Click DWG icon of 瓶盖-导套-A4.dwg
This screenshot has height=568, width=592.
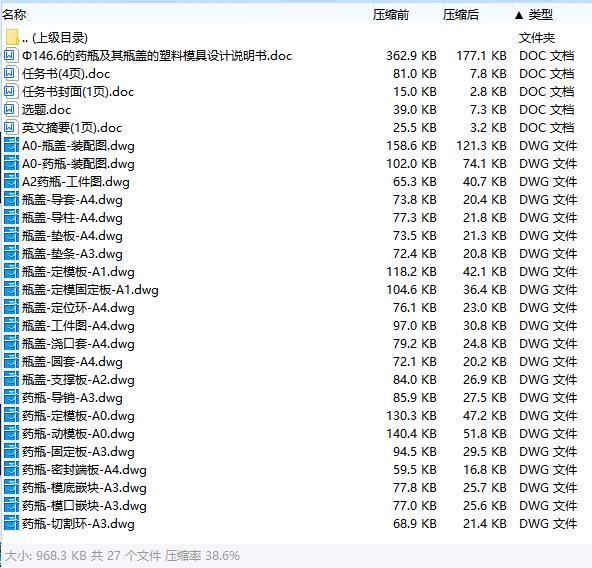coord(11,200)
